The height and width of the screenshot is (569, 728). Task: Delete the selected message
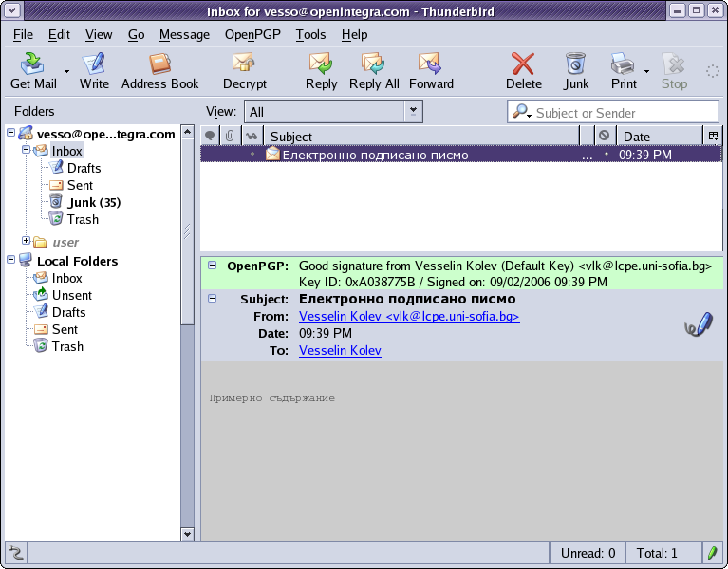523,70
